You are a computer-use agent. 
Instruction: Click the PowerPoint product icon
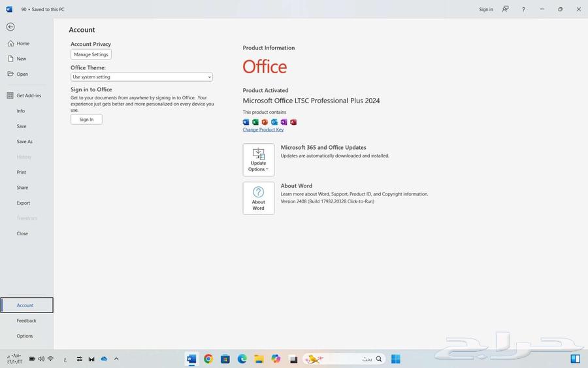point(265,122)
